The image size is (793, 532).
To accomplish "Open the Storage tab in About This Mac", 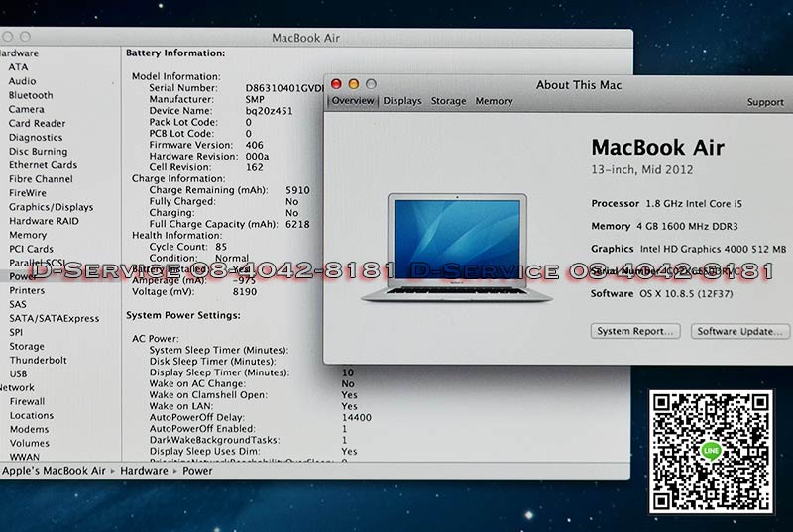I will 449,101.
